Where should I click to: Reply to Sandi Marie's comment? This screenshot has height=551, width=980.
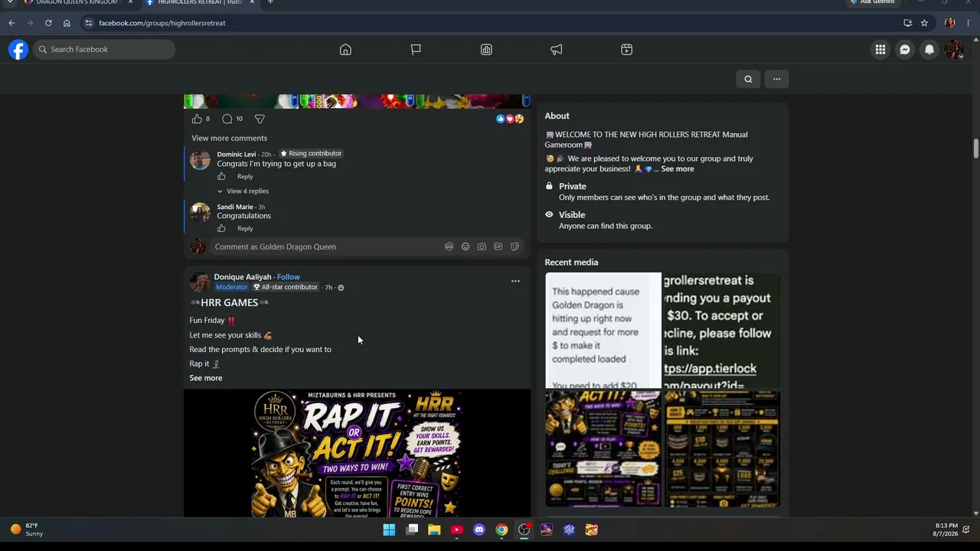(x=245, y=229)
